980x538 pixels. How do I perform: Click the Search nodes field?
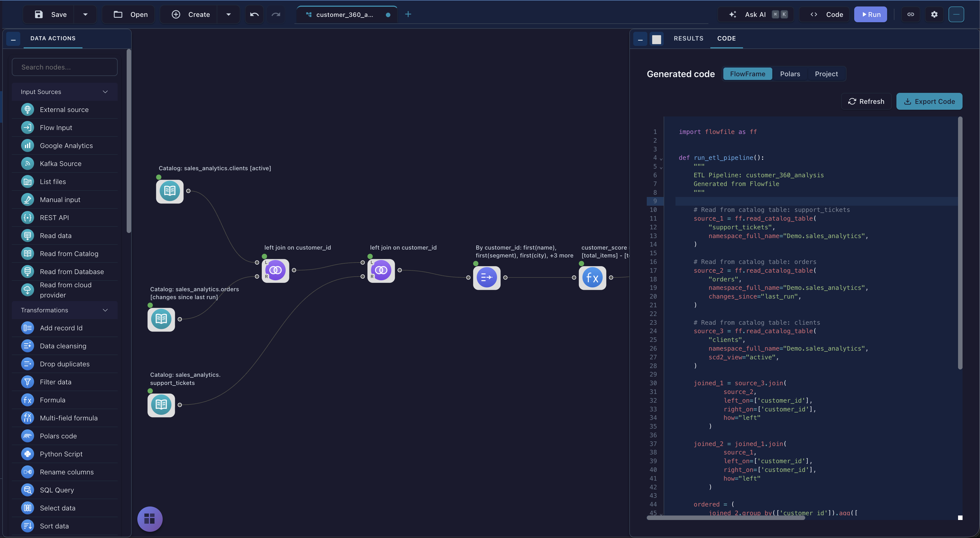(65, 67)
